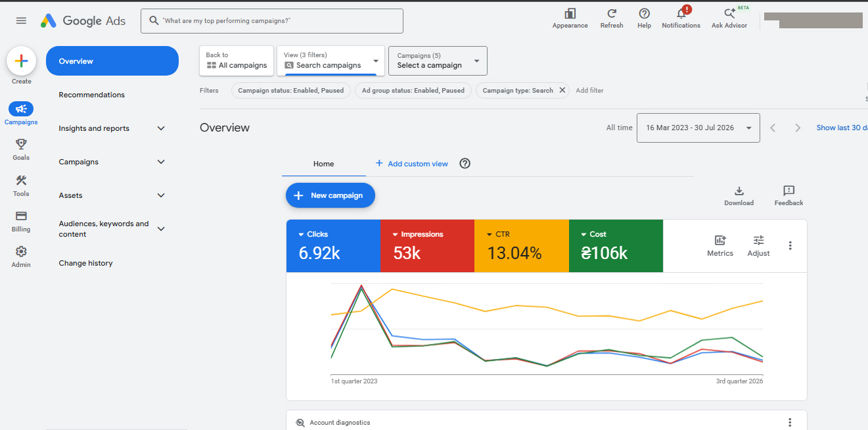Screen dimensions: 868x430
Task: Open chart Metrics selector
Action: pyautogui.click(x=720, y=245)
